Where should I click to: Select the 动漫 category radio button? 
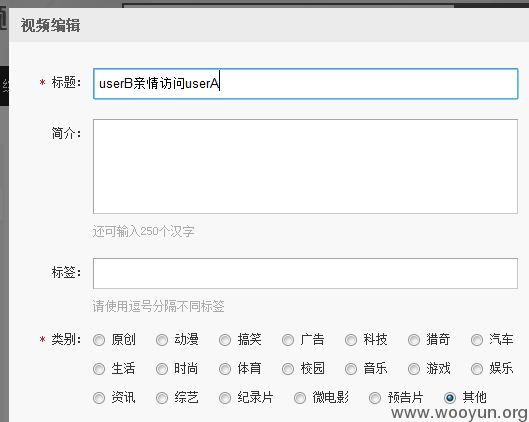pyautogui.click(x=162, y=340)
